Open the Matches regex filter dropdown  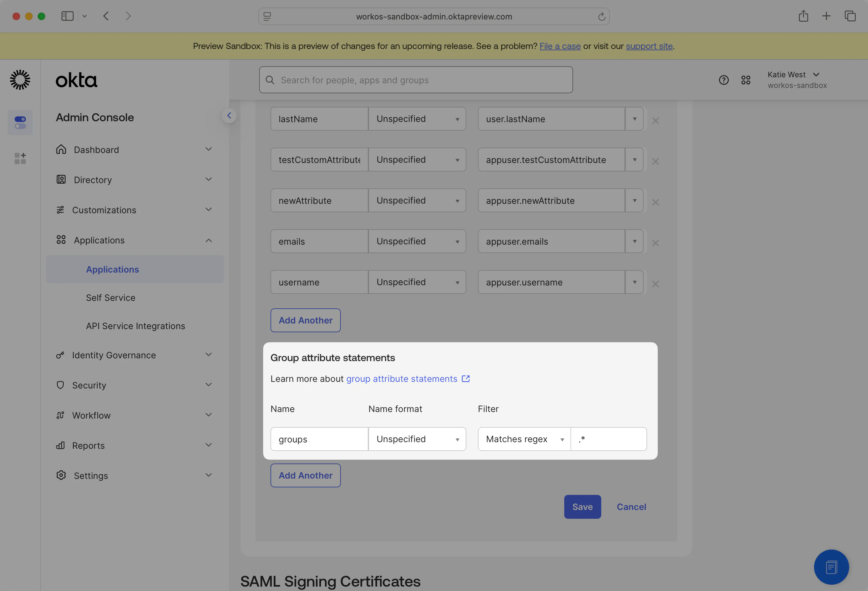[x=524, y=439]
